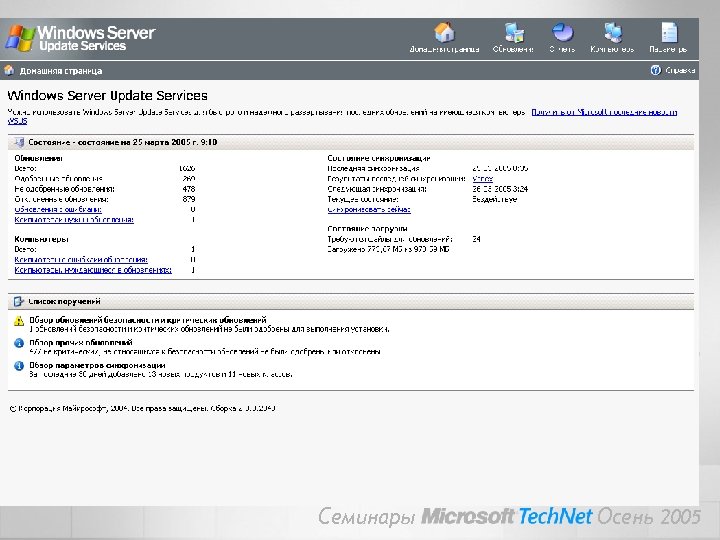Open the Options (Параметры) document icon
The width and height of the screenshot is (720, 540).
point(669,32)
